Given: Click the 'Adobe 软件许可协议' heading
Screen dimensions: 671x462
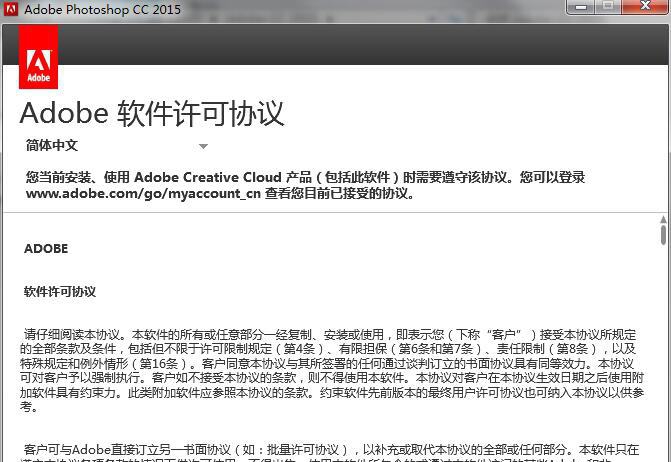Looking at the screenshot, I should tap(152, 113).
